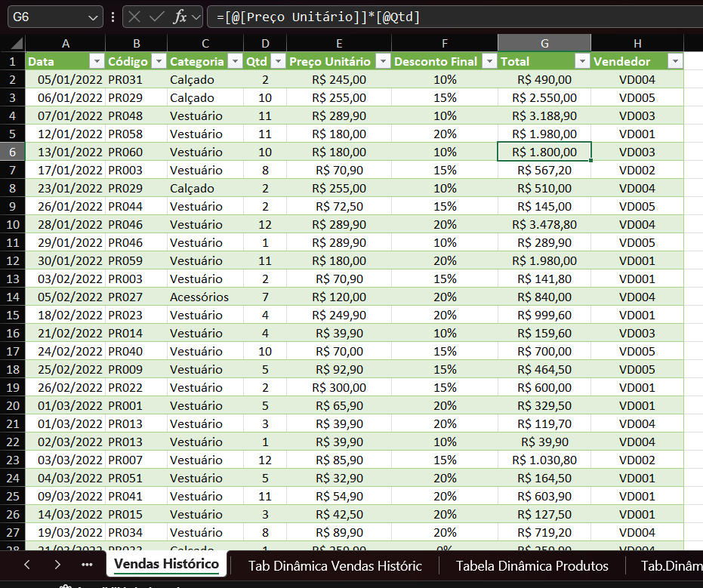Select the Acessórios category cell

pos(205,297)
